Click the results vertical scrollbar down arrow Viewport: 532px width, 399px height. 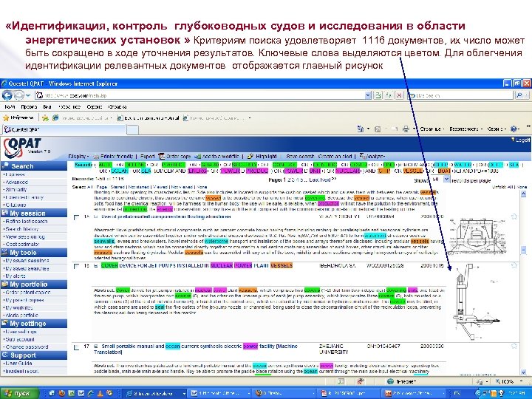pyautogui.click(x=523, y=372)
